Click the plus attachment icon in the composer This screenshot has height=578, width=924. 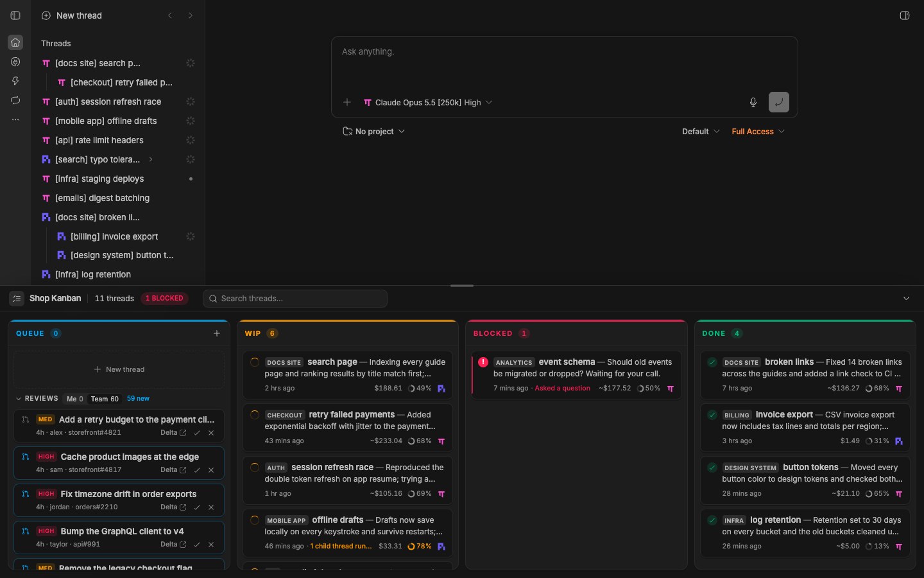tap(347, 102)
